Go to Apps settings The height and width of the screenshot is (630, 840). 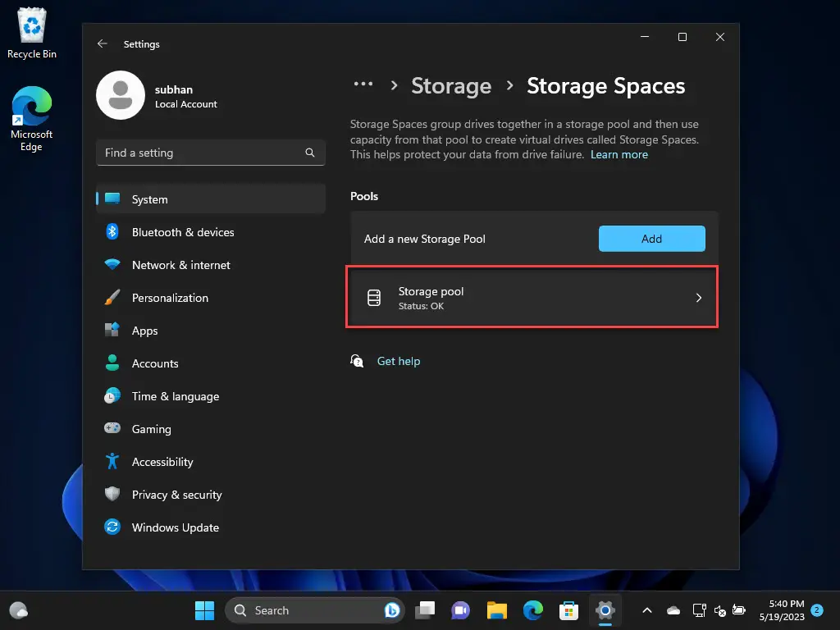point(211,331)
